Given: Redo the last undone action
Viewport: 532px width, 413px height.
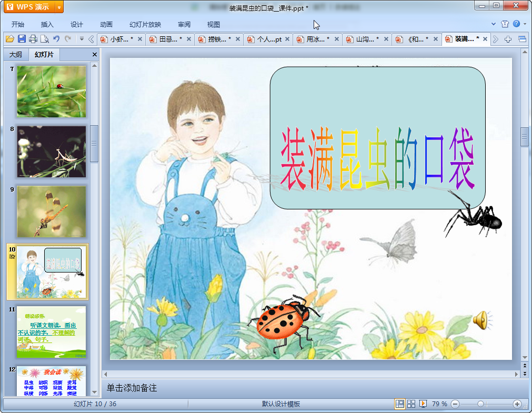Looking at the screenshot, I should (68, 39).
